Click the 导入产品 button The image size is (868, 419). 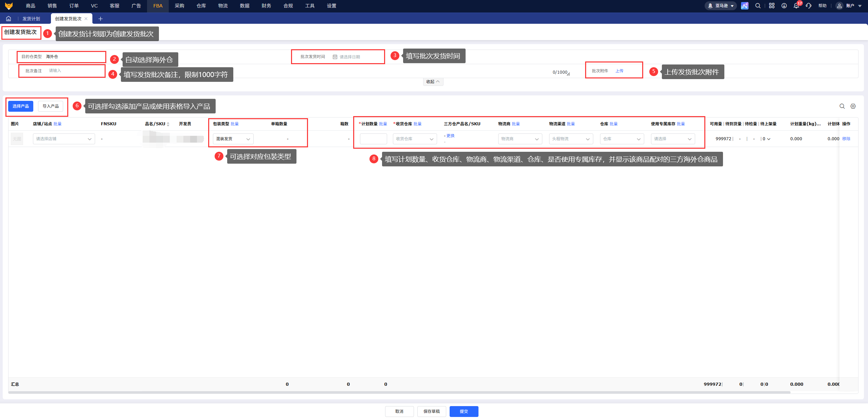tap(51, 106)
